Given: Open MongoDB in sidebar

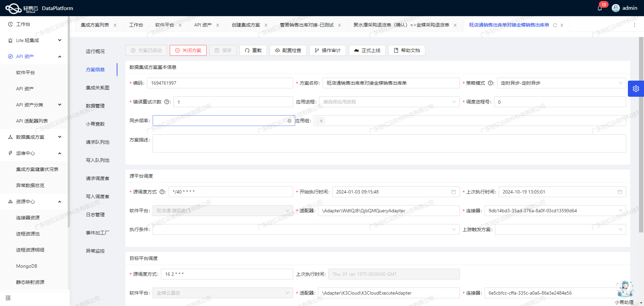Looking at the screenshot, I should point(27,266).
